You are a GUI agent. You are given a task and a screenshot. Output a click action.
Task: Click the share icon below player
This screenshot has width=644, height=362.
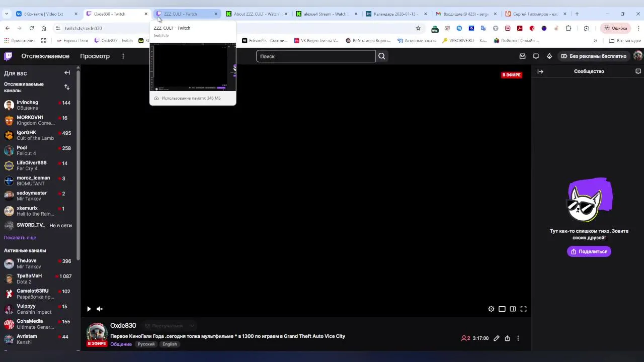pos(507,338)
